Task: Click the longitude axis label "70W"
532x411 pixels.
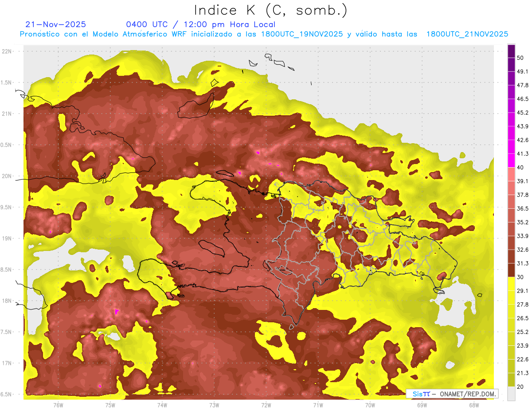Action: pos(370,405)
